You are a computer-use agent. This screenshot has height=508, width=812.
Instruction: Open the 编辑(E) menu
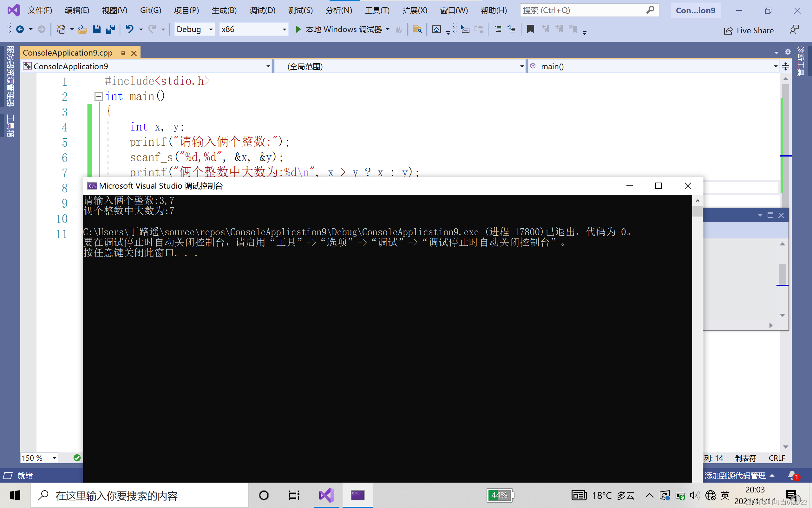click(77, 10)
